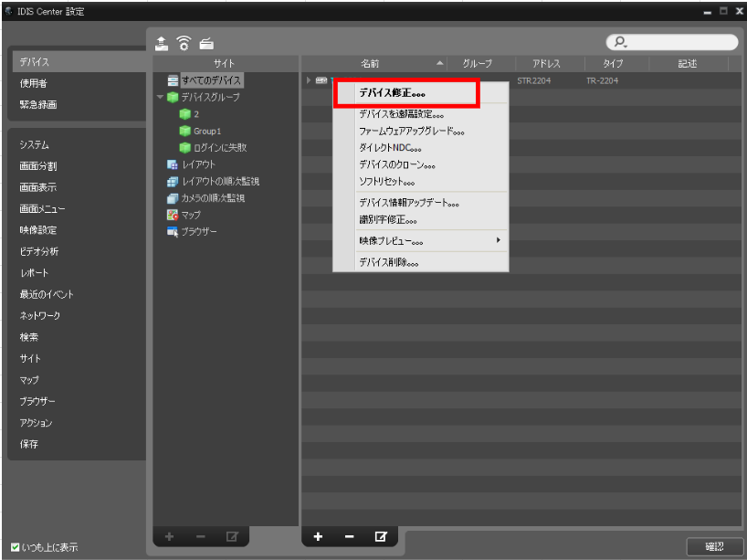Sort by 名前 column sort arrow

pyautogui.click(x=440, y=63)
